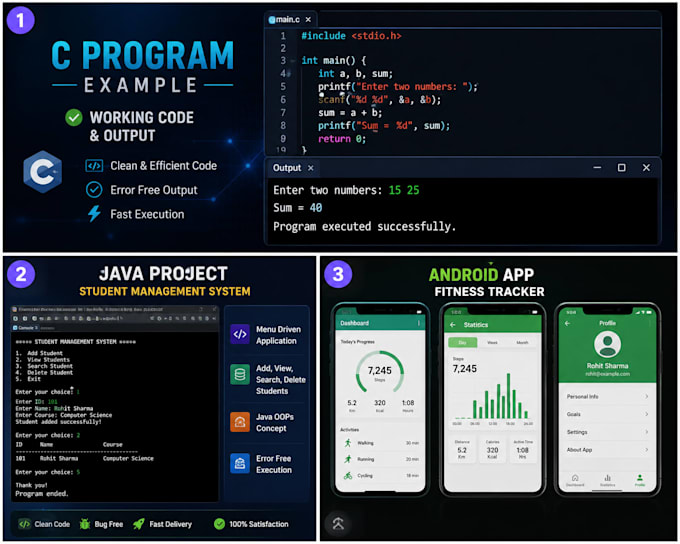This screenshot has width=680, height=544.
Task: Tap the Profile person icon in bottom navigation
Action: point(640,478)
